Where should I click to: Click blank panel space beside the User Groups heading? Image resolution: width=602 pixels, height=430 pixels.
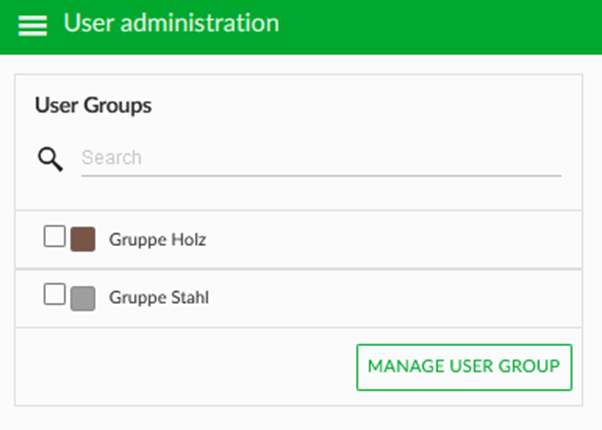[x=365, y=105]
